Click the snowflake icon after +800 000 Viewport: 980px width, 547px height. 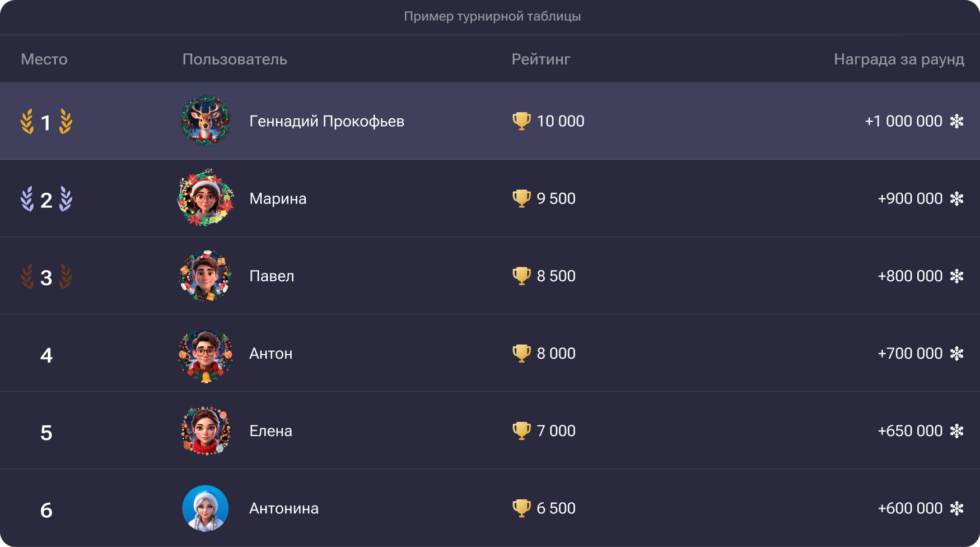[956, 276]
